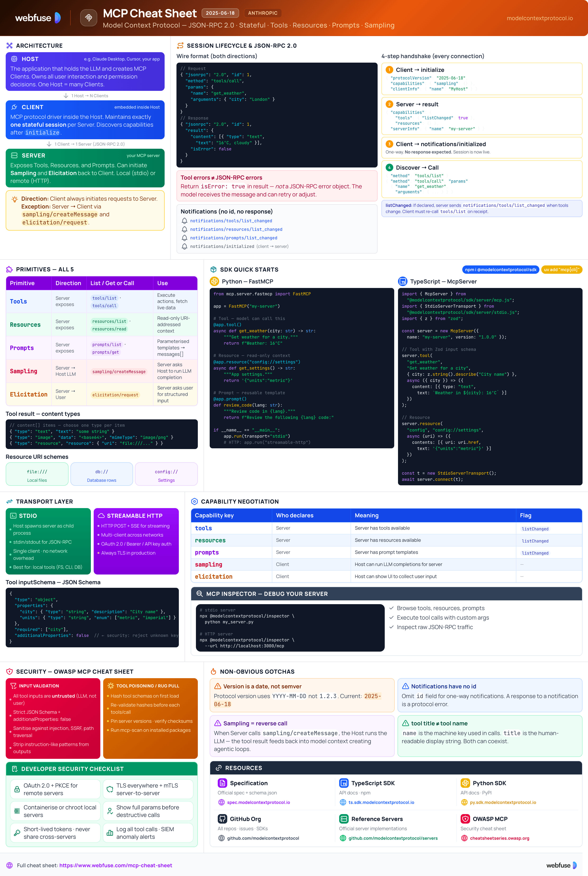Click the MCP Inspector magnifier icon
Screen dimensions: 588x876
(x=199, y=594)
